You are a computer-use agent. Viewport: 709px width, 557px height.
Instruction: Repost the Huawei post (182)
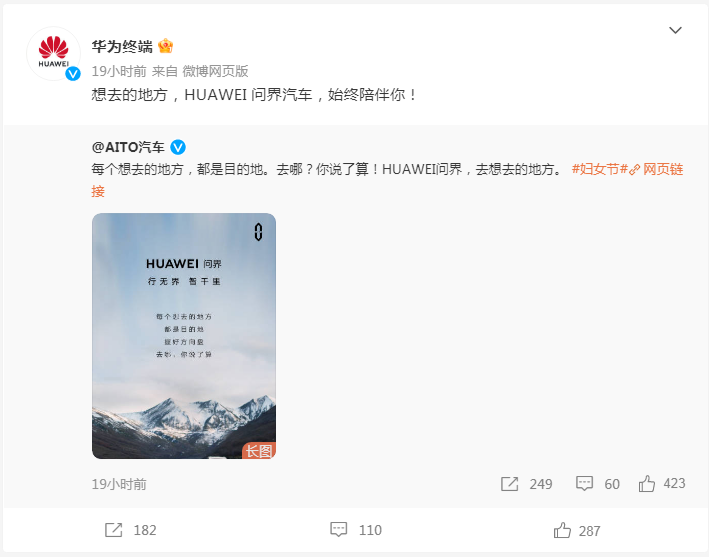pyautogui.click(x=130, y=530)
